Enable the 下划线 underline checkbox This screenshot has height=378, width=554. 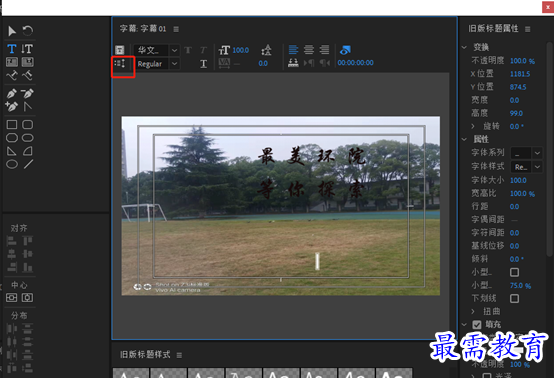tap(514, 299)
